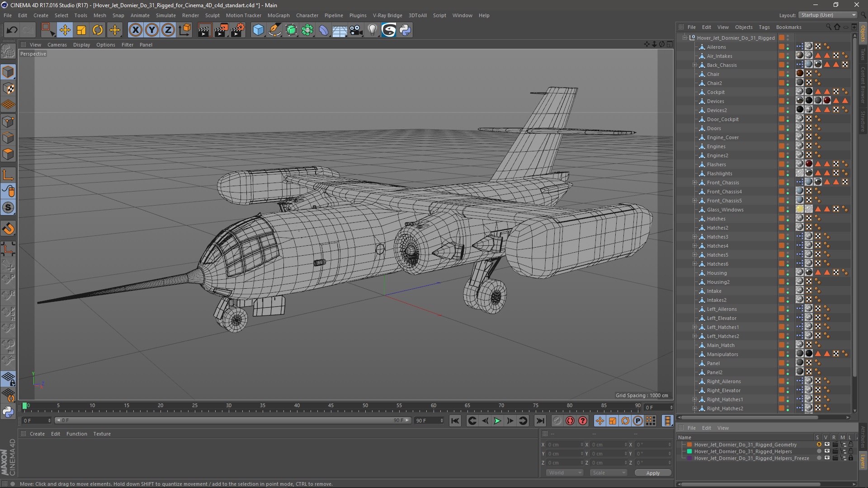Image resolution: width=868 pixels, height=488 pixels.
Task: Enable Texture mode checkered cube in left sidebar
Action: click(x=8, y=89)
